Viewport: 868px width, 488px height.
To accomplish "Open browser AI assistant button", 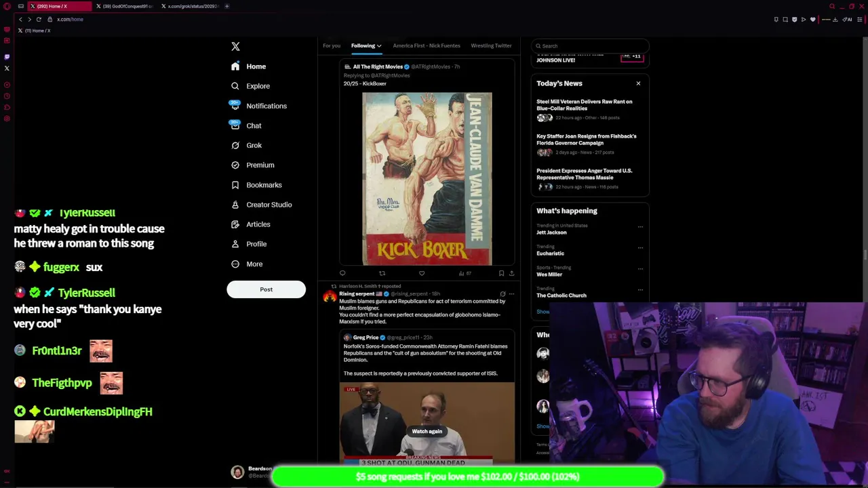I will 847,19.
